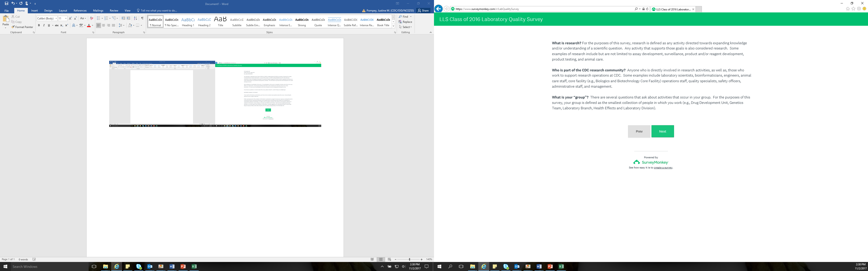Toggle show paragraph marks

point(142,18)
